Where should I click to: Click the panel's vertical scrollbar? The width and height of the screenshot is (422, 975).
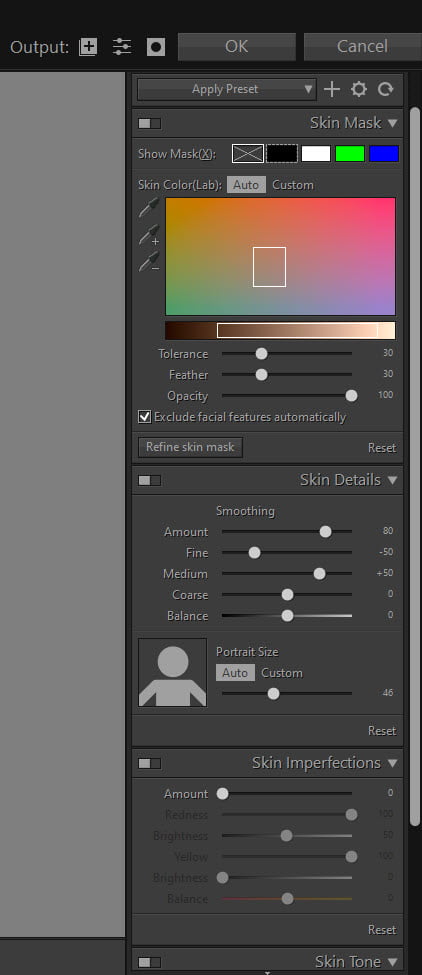tap(415, 466)
